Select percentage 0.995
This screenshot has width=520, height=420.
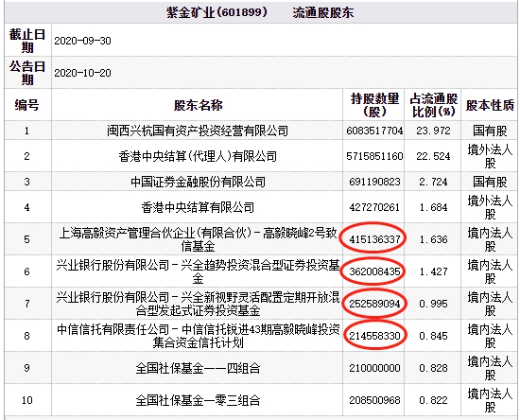(433, 304)
